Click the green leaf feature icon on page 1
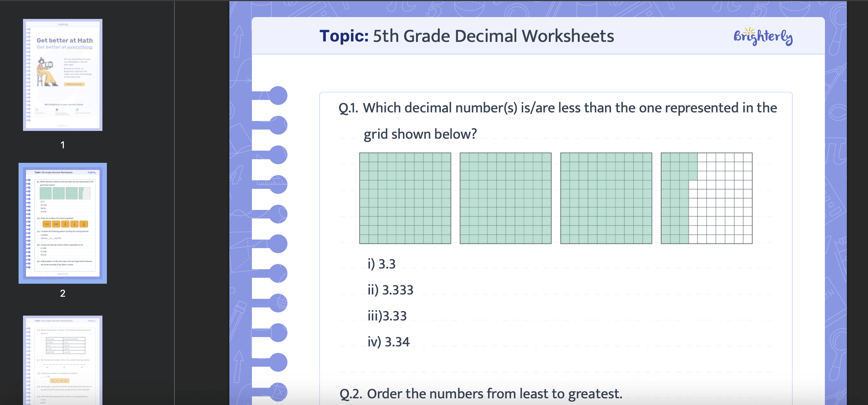Image resolution: width=868 pixels, height=405 pixels. click(x=78, y=109)
